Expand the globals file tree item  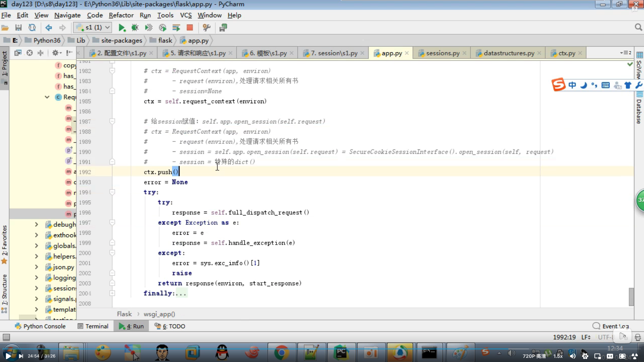tap(36, 246)
